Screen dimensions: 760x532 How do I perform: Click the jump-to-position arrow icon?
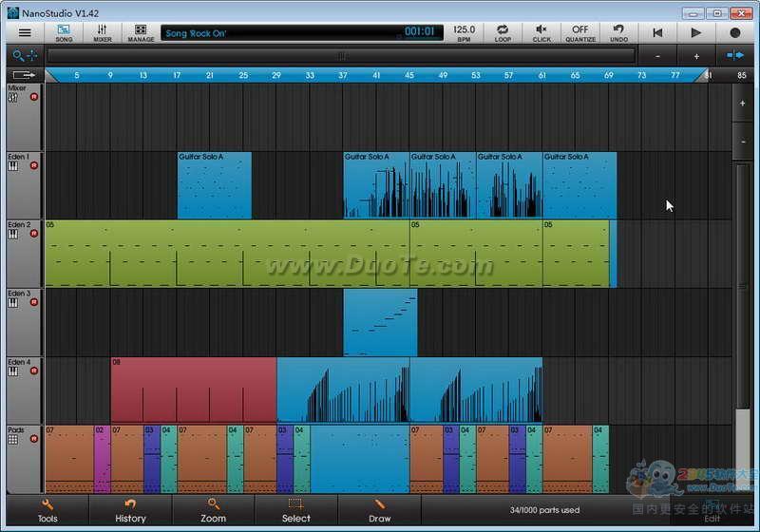click(x=25, y=75)
